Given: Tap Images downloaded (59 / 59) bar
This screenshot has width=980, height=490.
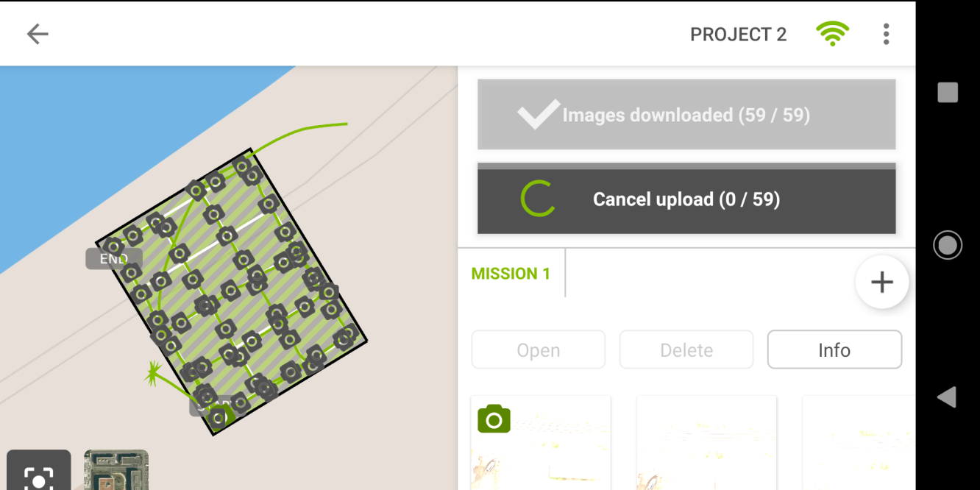Looking at the screenshot, I should click(x=686, y=115).
